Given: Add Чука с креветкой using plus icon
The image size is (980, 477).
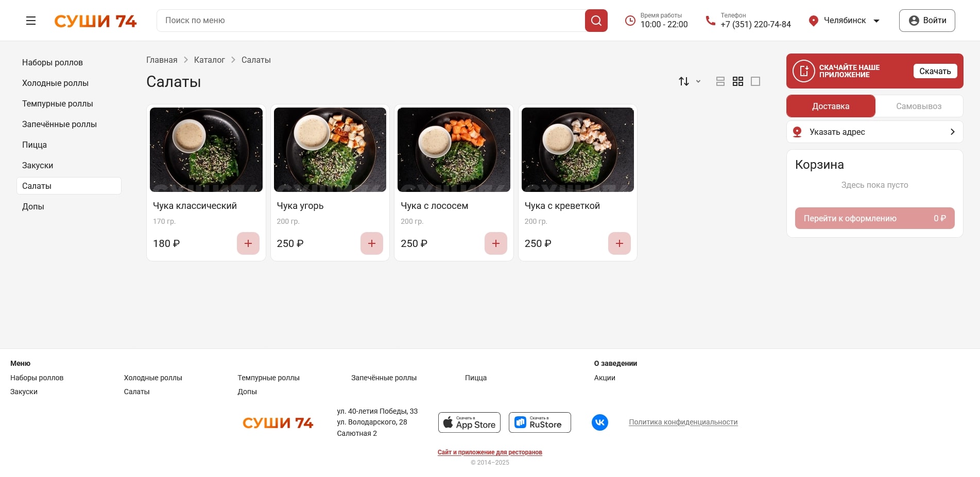Looking at the screenshot, I should 619,243.
